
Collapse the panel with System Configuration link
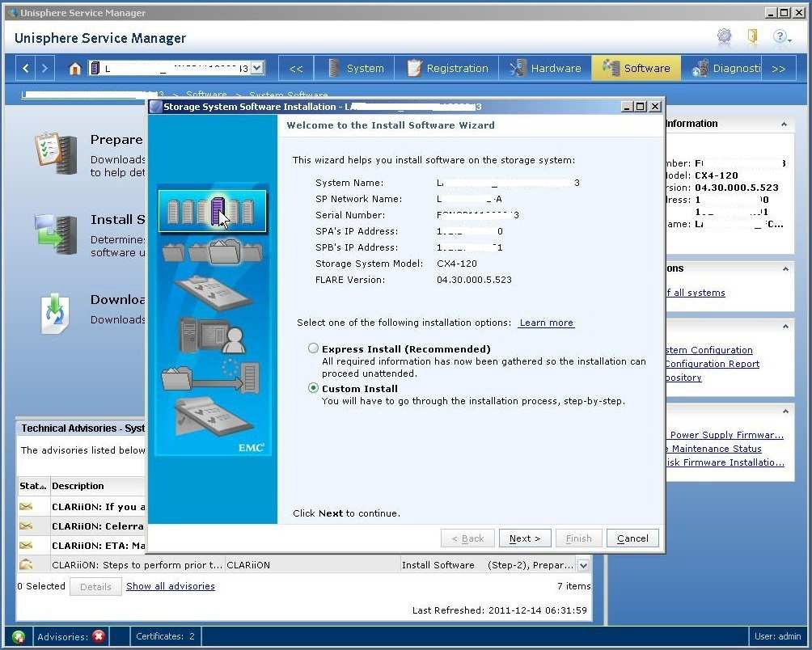click(x=785, y=327)
